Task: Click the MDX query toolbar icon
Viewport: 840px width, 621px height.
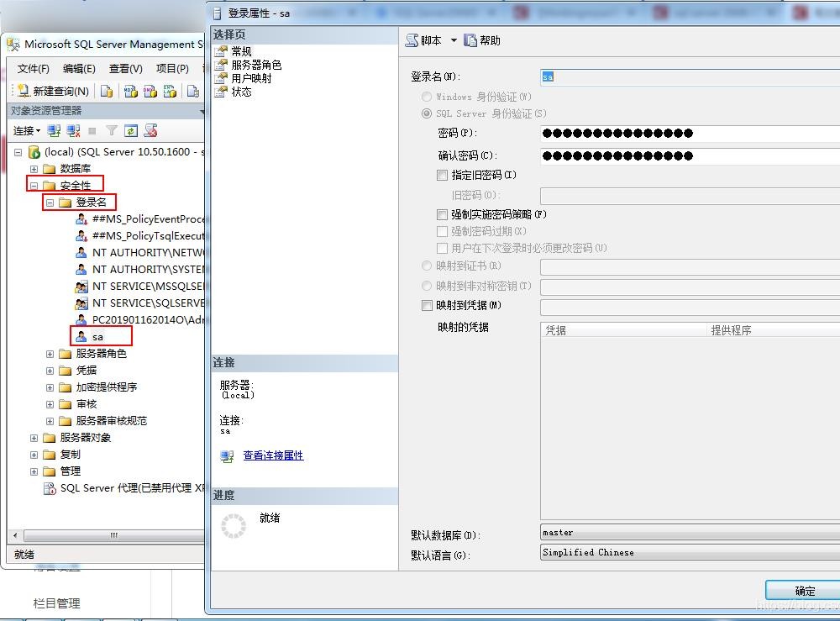Action: (x=130, y=91)
